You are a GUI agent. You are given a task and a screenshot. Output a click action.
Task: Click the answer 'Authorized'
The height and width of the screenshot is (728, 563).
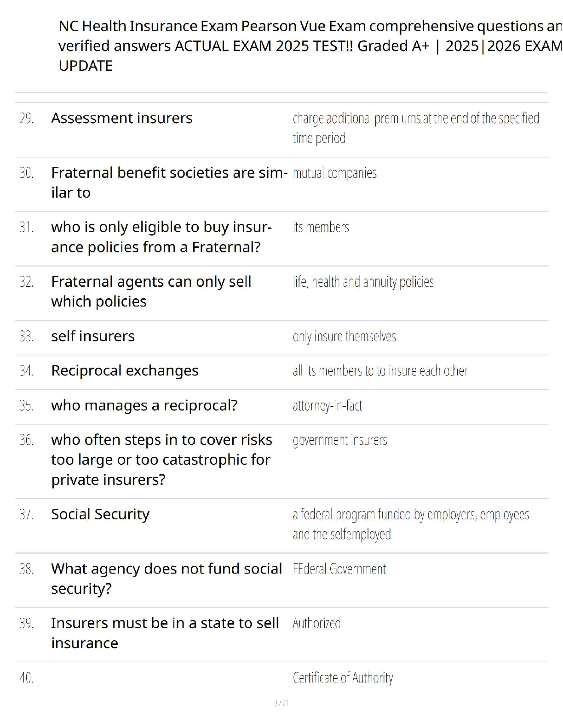tap(316, 623)
